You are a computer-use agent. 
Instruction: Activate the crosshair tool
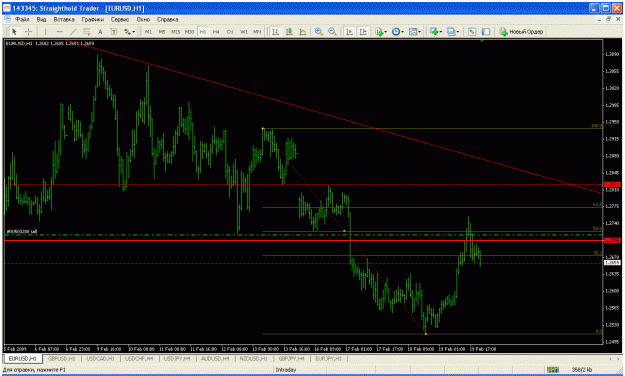(28, 32)
